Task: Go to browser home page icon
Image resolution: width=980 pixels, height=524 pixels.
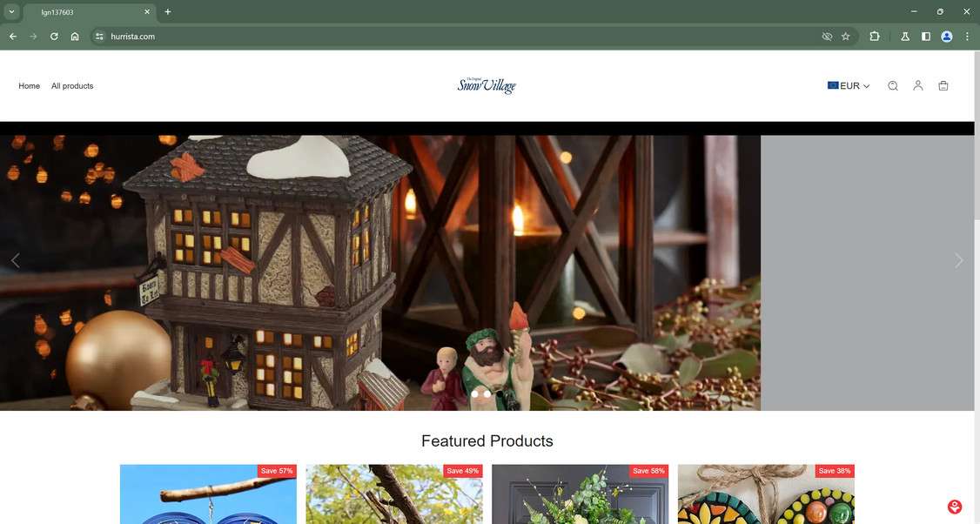Action: pyautogui.click(x=75, y=37)
